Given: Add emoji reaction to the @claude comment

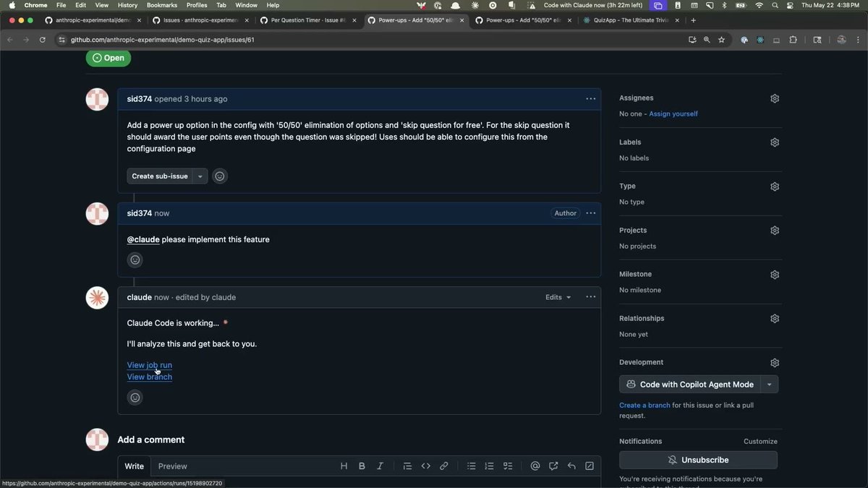Looking at the screenshot, I should [135, 260].
